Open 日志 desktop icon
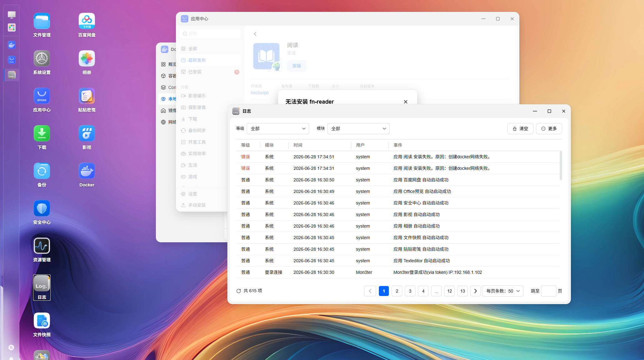644x360 pixels. click(x=42, y=287)
